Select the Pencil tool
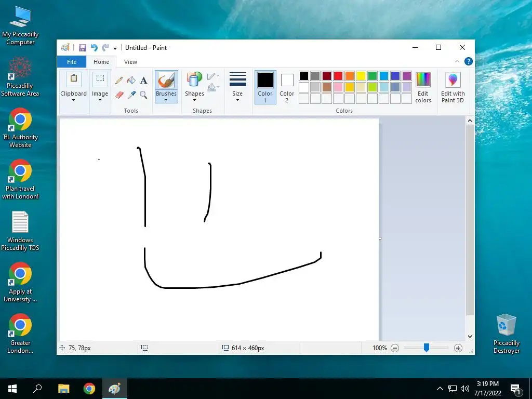Screen dimensions: 532x399 click(x=119, y=81)
